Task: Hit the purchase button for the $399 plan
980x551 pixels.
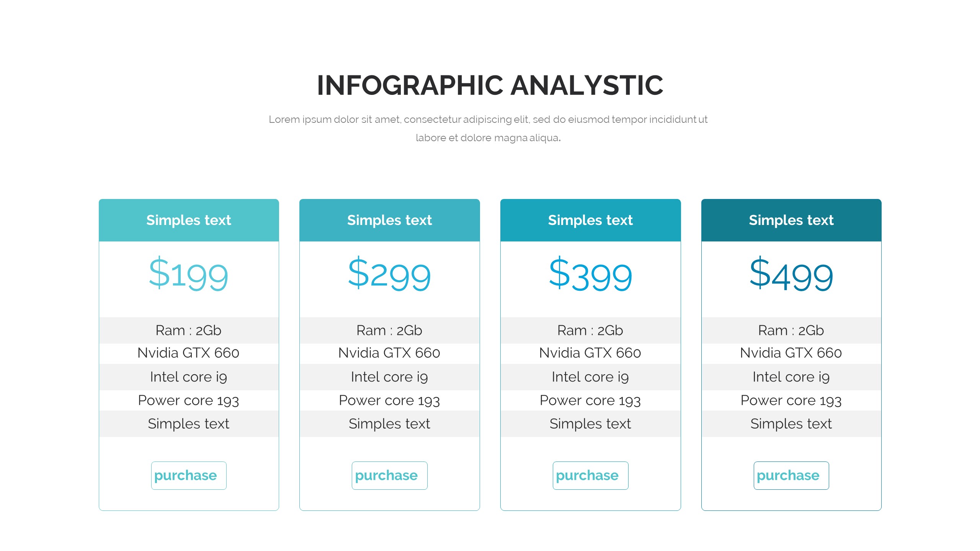Action: coord(590,475)
